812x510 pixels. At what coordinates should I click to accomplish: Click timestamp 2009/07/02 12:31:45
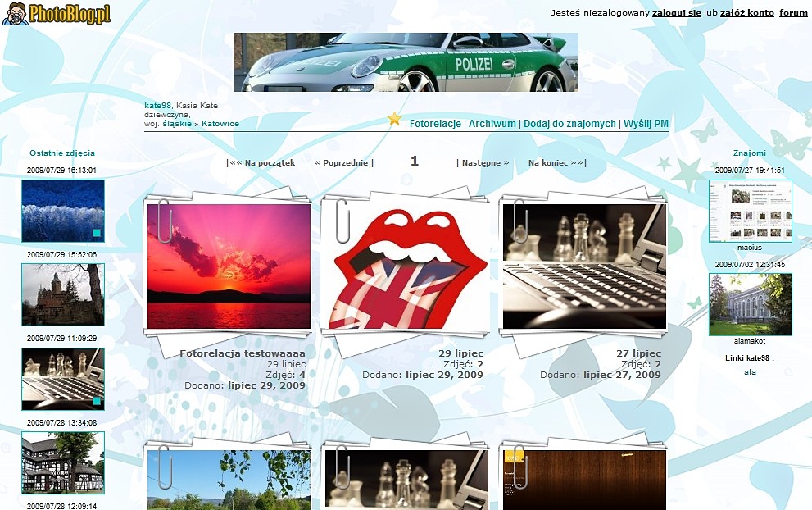pyautogui.click(x=750, y=264)
